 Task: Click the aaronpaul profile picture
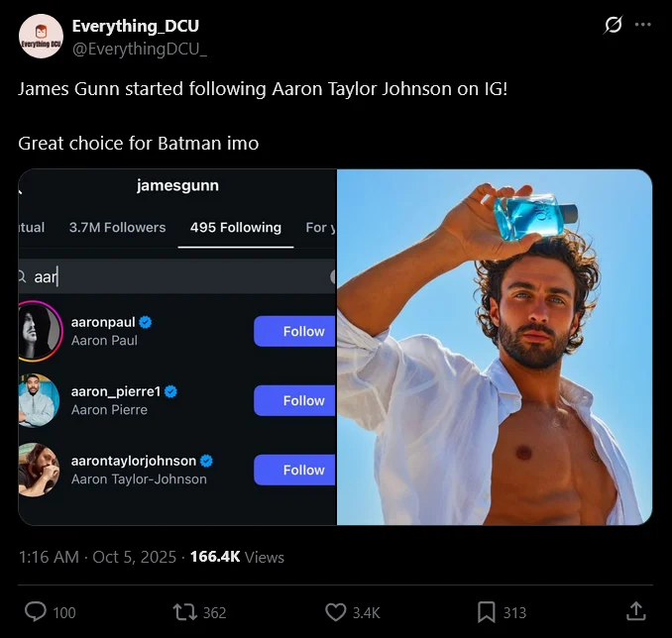point(40,331)
